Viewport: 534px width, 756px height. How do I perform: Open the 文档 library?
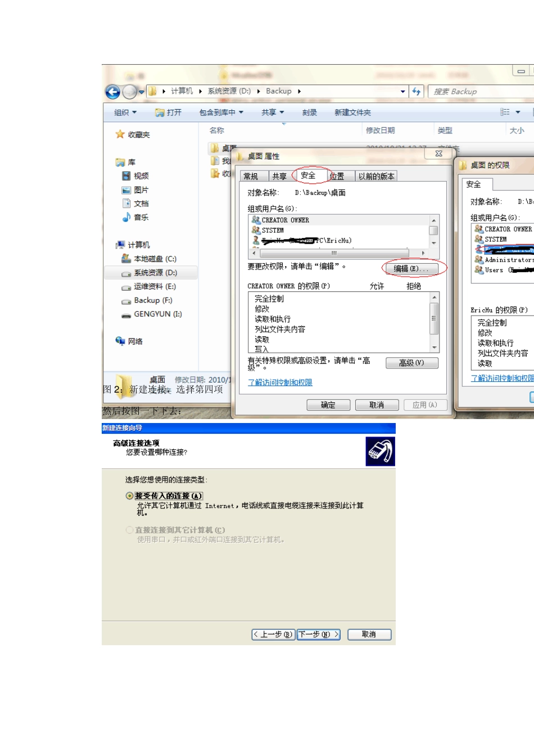pyautogui.click(x=135, y=204)
